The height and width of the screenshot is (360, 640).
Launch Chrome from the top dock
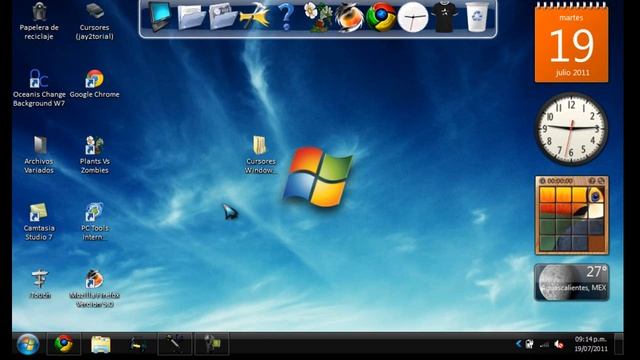381,17
